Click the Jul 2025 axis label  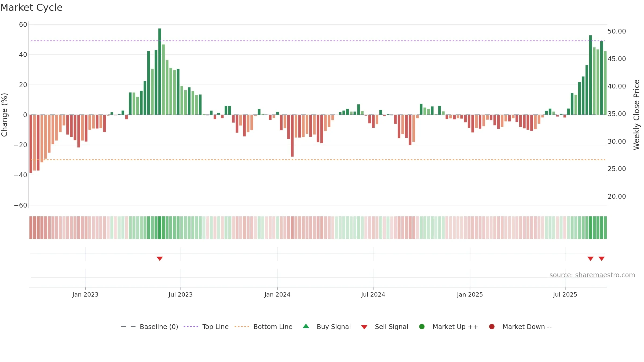pyautogui.click(x=565, y=294)
